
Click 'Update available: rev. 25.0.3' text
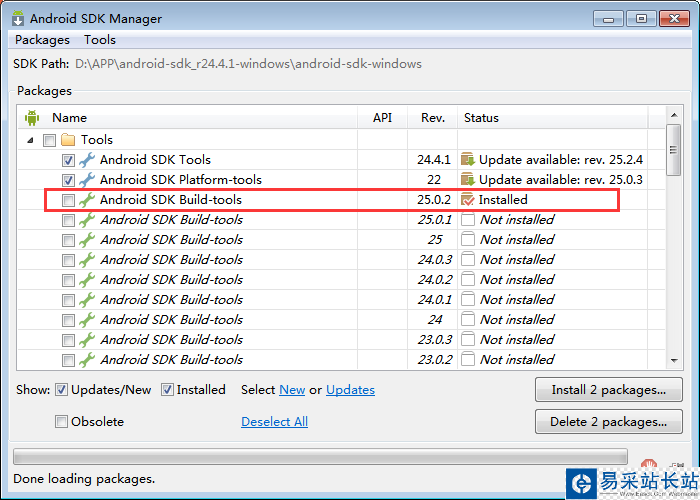pyautogui.click(x=561, y=179)
